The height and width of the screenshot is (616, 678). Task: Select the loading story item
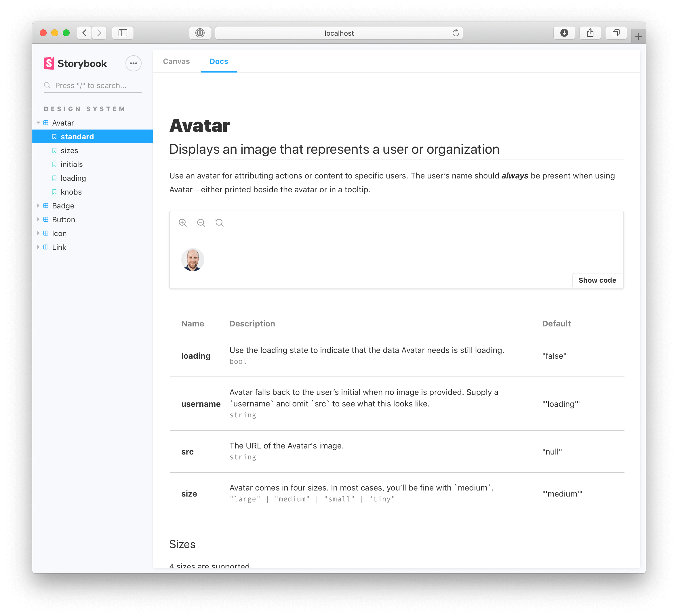pos(73,178)
